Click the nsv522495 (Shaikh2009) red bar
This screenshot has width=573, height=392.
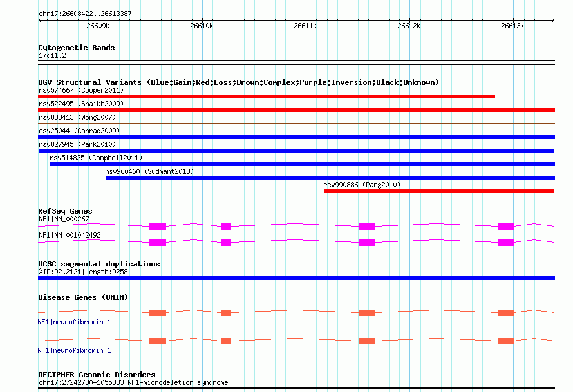[296, 110]
